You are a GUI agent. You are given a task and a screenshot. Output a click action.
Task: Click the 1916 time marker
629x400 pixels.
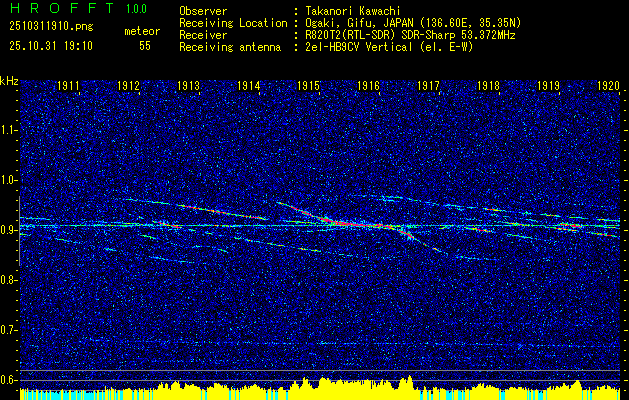368,85
